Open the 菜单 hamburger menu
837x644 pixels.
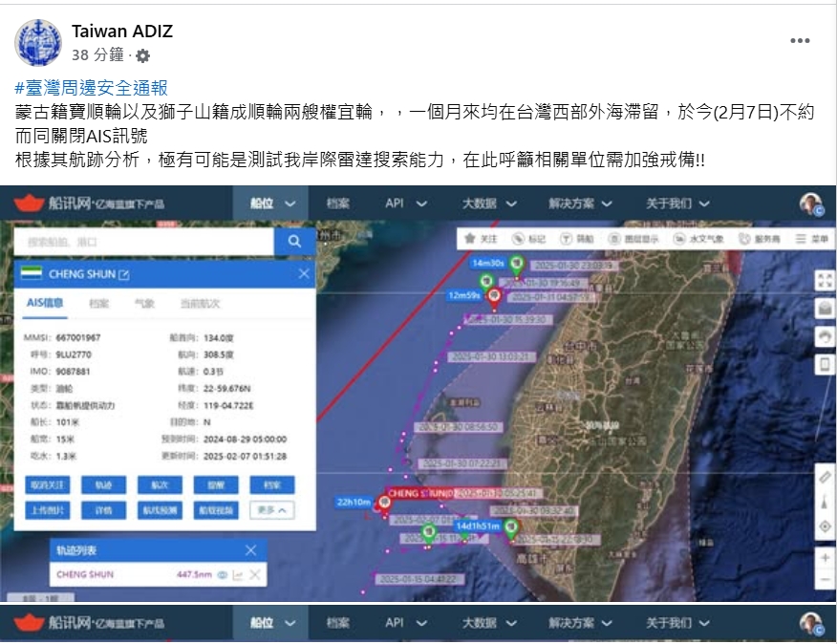click(x=812, y=239)
